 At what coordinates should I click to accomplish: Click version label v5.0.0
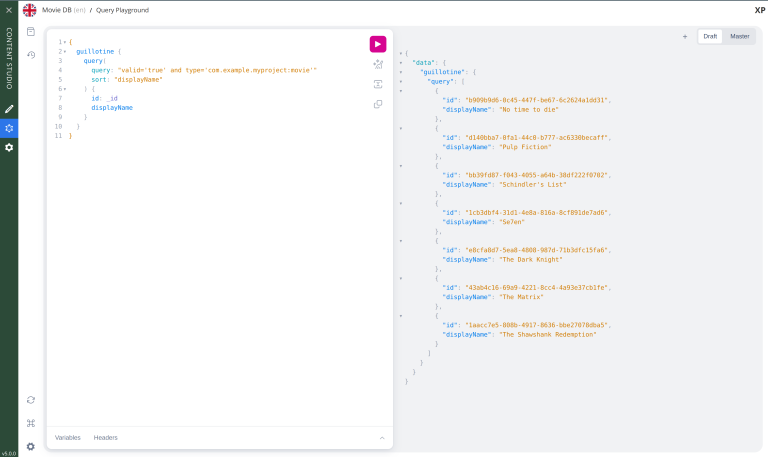pos(9,454)
